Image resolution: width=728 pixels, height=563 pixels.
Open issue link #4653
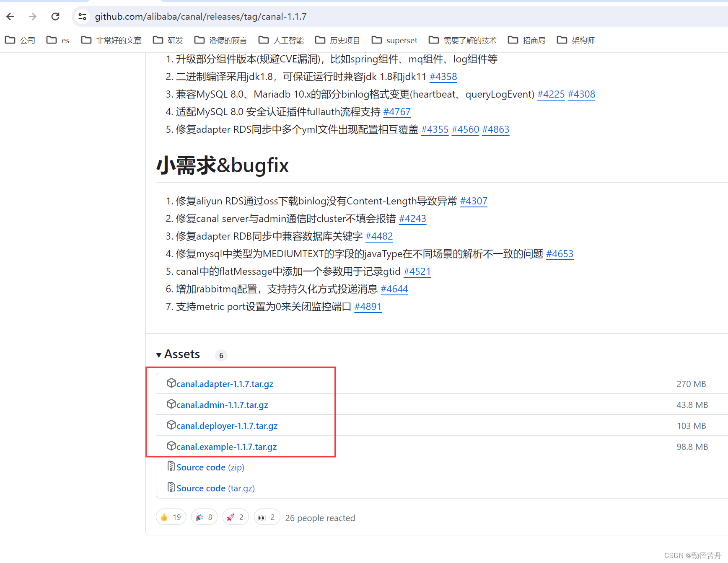coord(560,254)
